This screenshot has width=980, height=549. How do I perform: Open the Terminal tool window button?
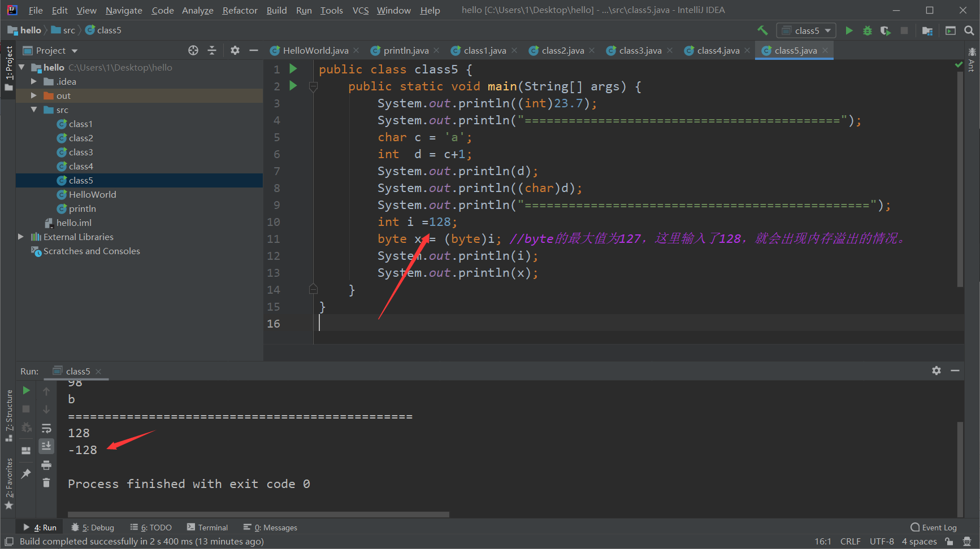(207, 528)
